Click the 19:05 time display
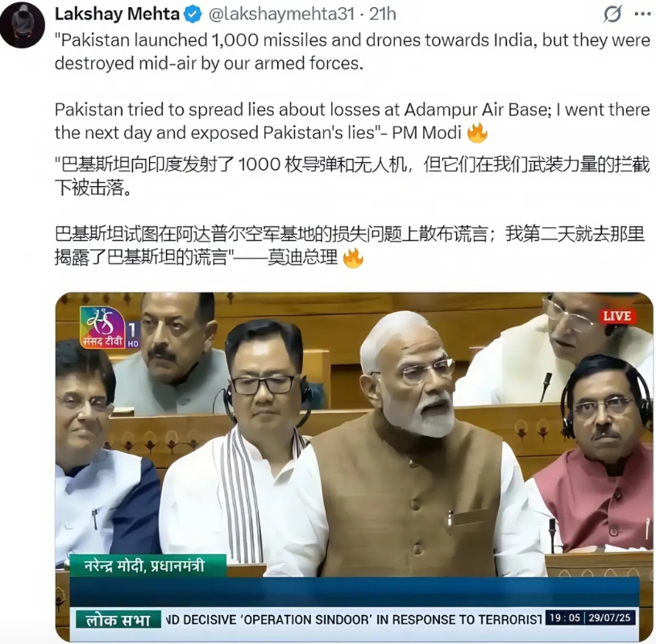 565,618
